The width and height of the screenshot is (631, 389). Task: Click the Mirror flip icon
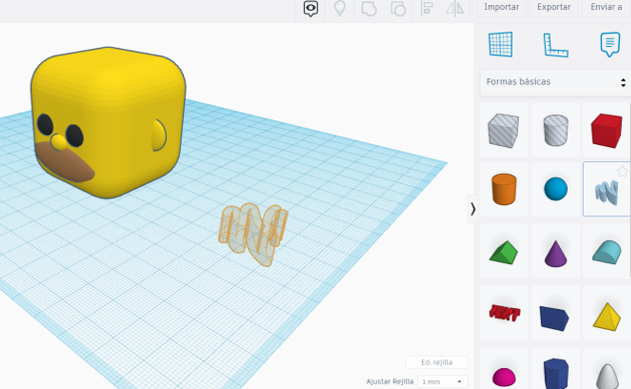455,8
